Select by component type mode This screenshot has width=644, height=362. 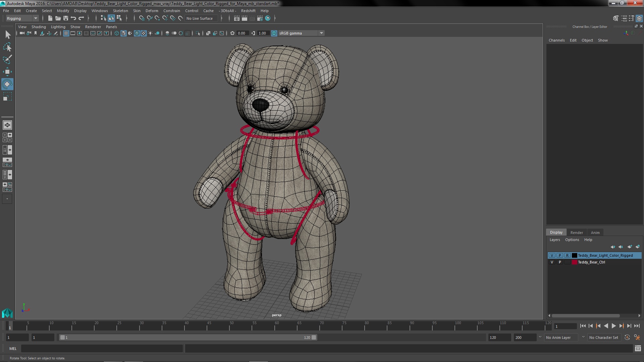pyautogui.click(x=119, y=18)
